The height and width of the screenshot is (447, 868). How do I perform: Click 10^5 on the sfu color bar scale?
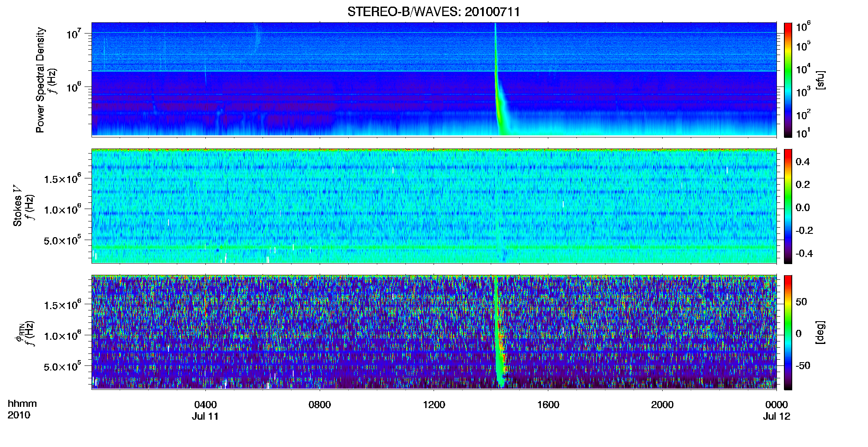click(x=803, y=46)
